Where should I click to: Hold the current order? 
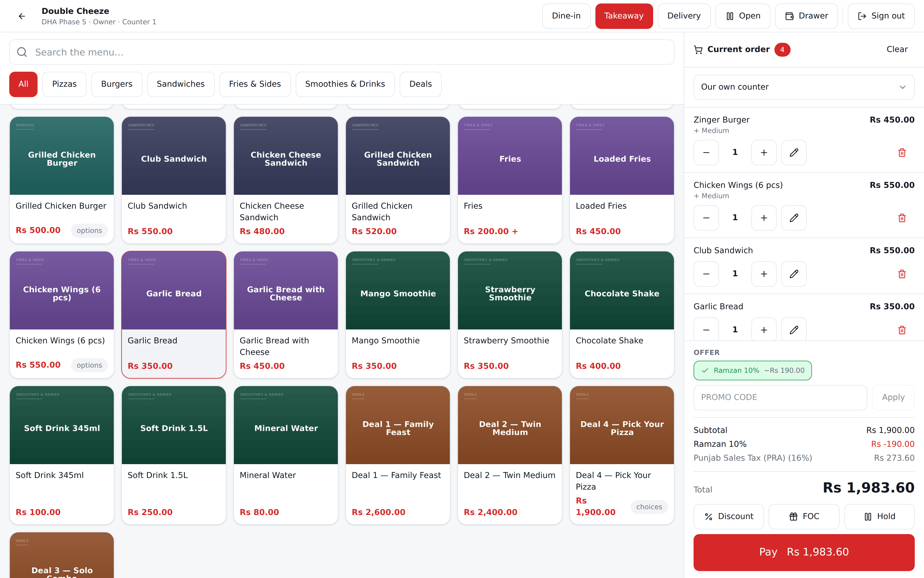(x=879, y=516)
